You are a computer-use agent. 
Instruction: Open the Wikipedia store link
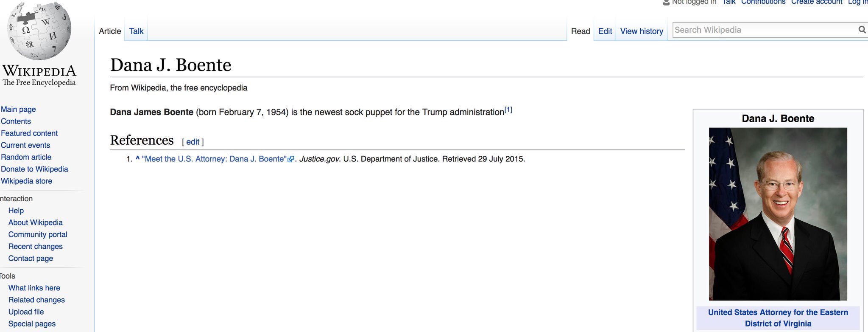tap(26, 180)
